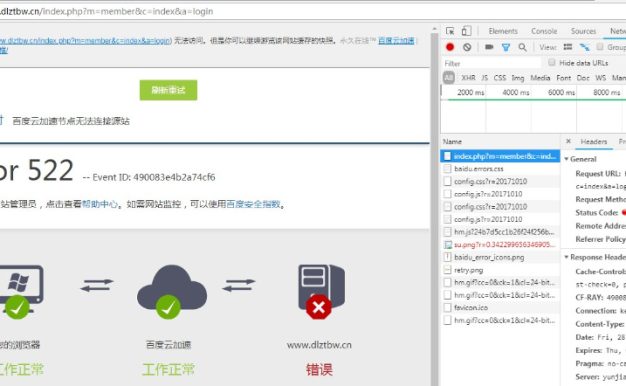Select the first config.css?r=20171010 request
Viewport: 626px width, 386px height.
(x=500, y=181)
